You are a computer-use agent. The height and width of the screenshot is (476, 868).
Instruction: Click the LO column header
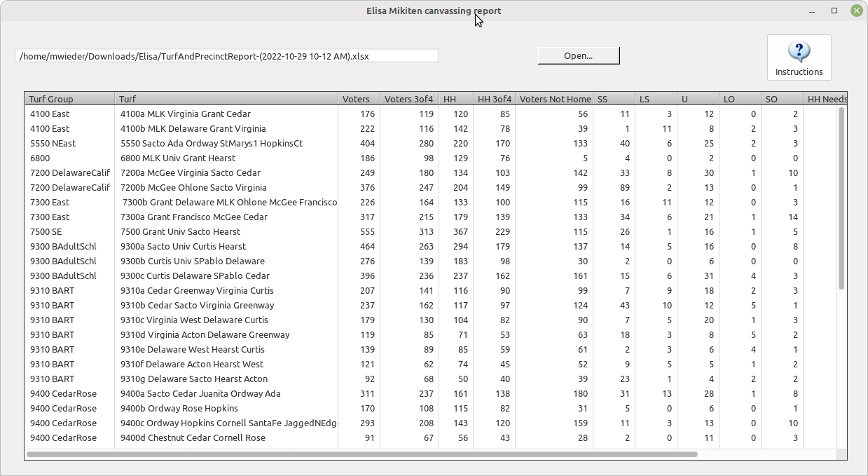pyautogui.click(x=739, y=99)
